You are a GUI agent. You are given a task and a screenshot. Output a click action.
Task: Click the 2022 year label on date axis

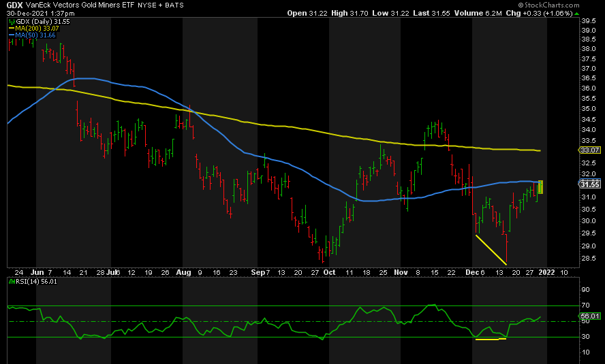pyautogui.click(x=546, y=272)
